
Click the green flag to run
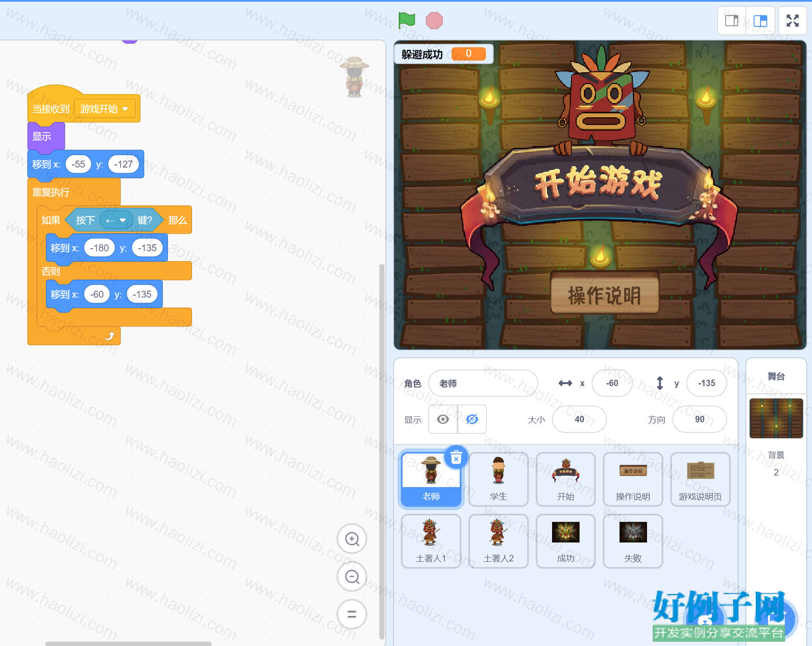click(x=406, y=20)
